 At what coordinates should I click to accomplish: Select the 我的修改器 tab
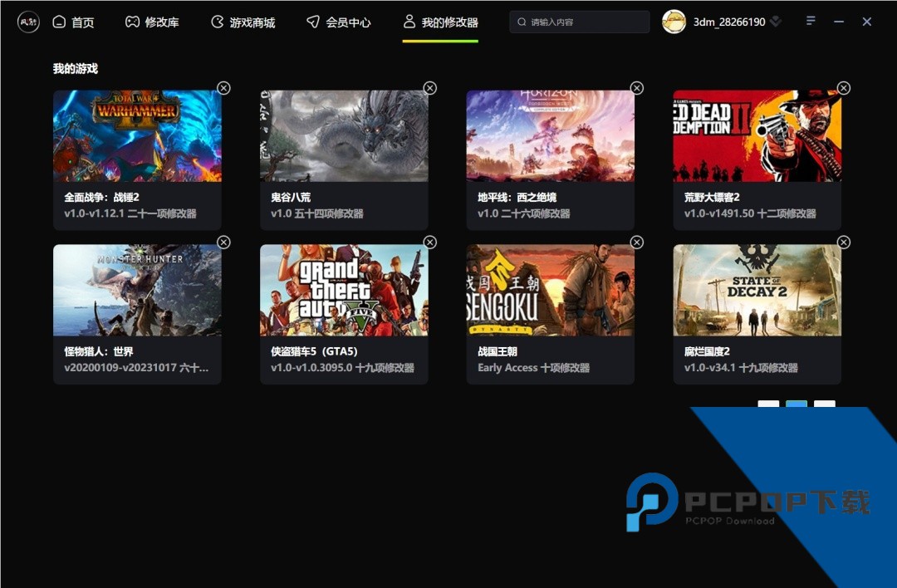click(440, 22)
